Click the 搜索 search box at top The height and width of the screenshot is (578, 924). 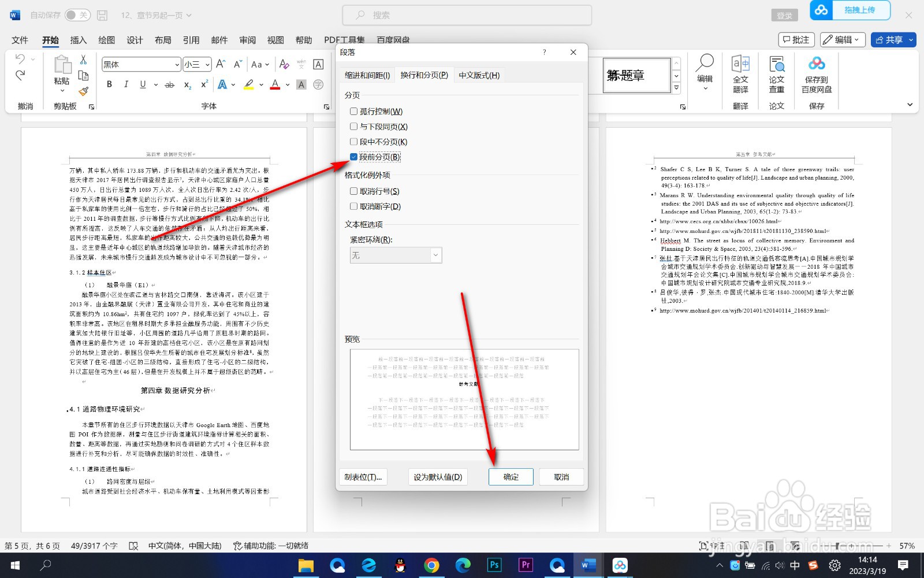[468, 15]
